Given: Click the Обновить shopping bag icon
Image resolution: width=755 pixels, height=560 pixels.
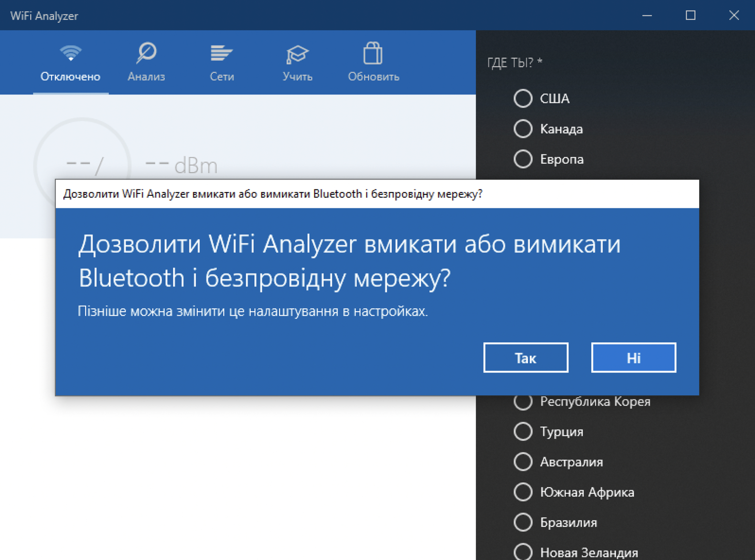Looking at the screenshot, I should (x=373, y=53).
